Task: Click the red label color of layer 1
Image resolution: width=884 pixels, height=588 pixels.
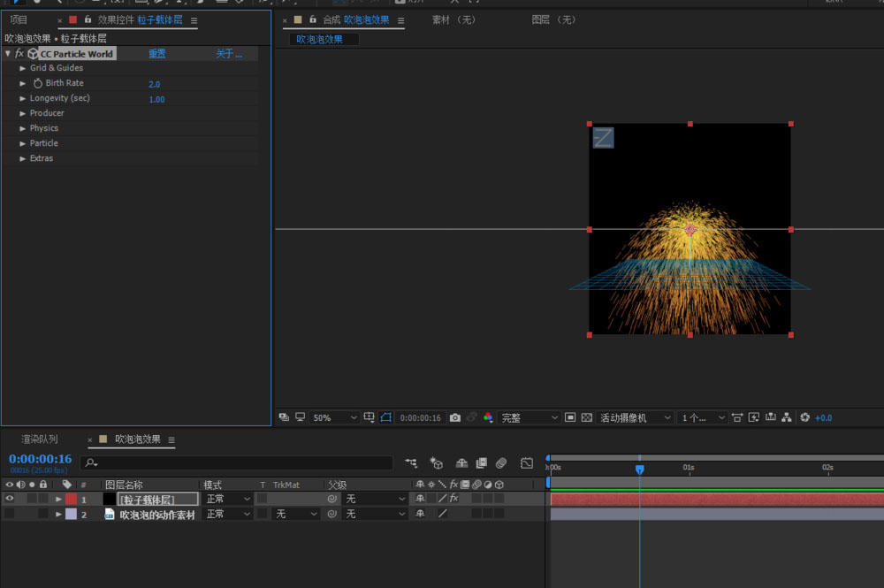Action: click(72, 499)
